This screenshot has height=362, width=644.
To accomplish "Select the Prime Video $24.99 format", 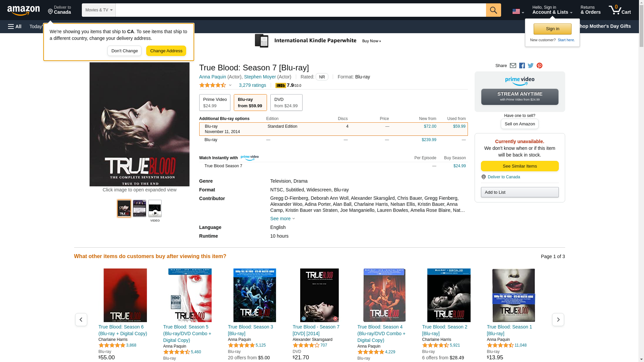I will (x=215, y=103).
